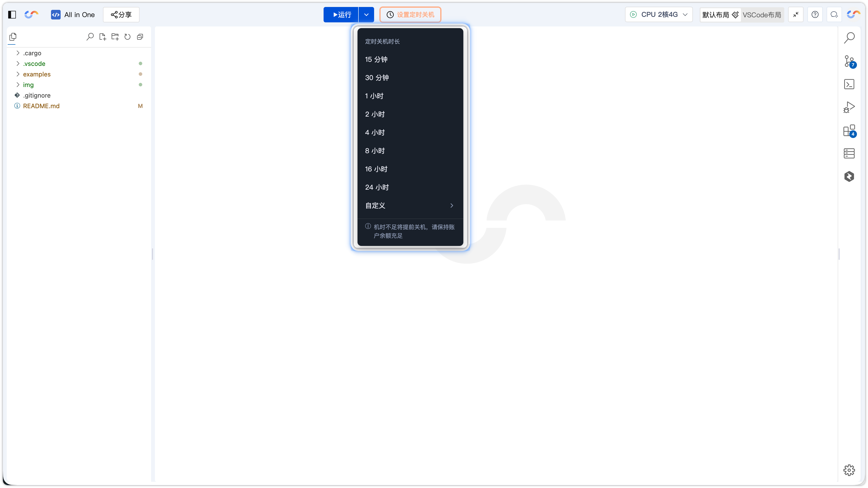This screenshot has width=868, height=488.
Task: Open the help question mark icon
Action: (x=815, y=14)
